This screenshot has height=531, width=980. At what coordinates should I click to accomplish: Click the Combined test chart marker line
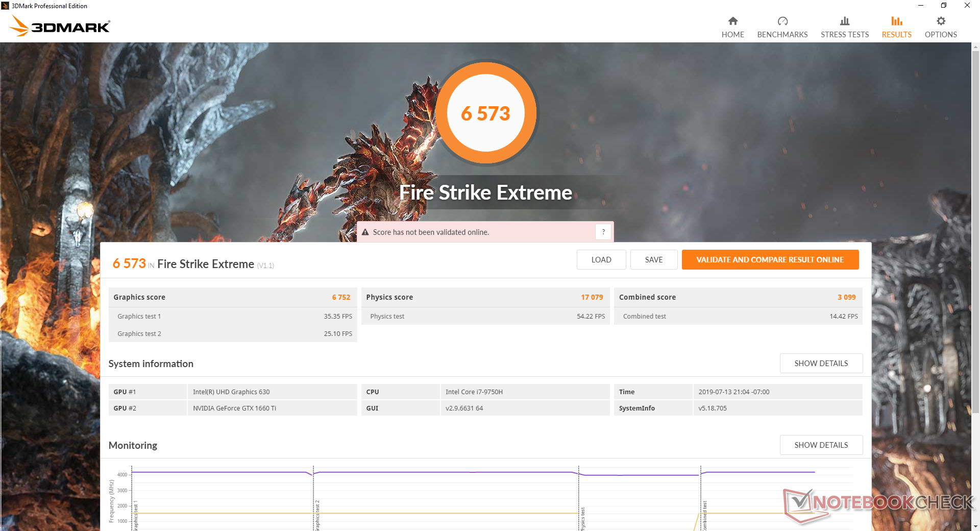pyautogui.click(x=700, y=498)
